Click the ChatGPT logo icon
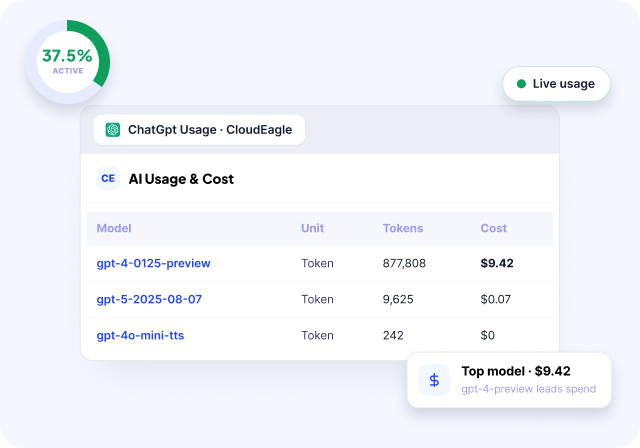Image resolution: width=640 pixels, height=448 pixels. click(113, 130)
